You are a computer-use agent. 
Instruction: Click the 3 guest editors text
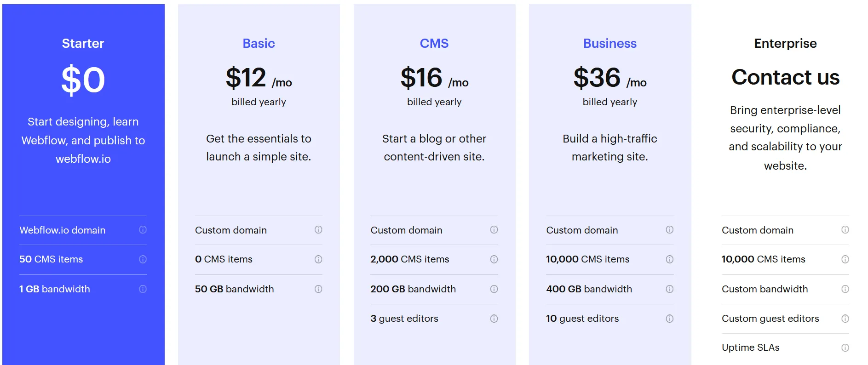point(404,319)
